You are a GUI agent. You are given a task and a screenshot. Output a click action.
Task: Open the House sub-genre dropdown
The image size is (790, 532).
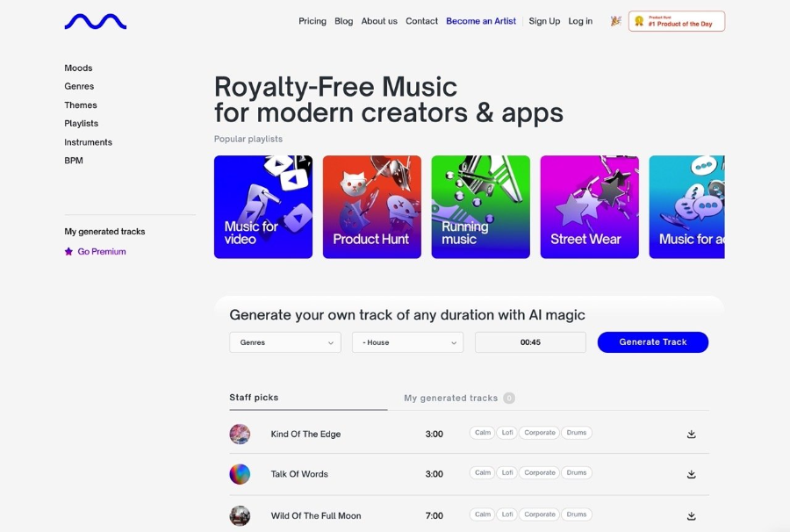tap(407, 342)
